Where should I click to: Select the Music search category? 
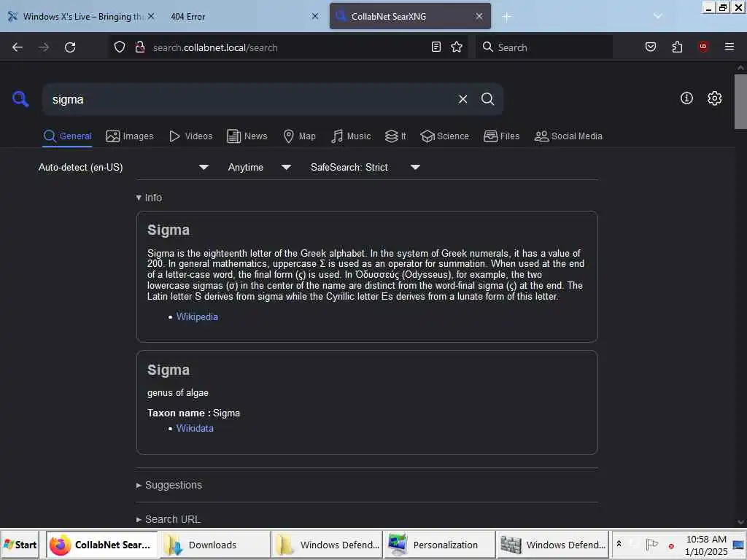click(351, 136)
